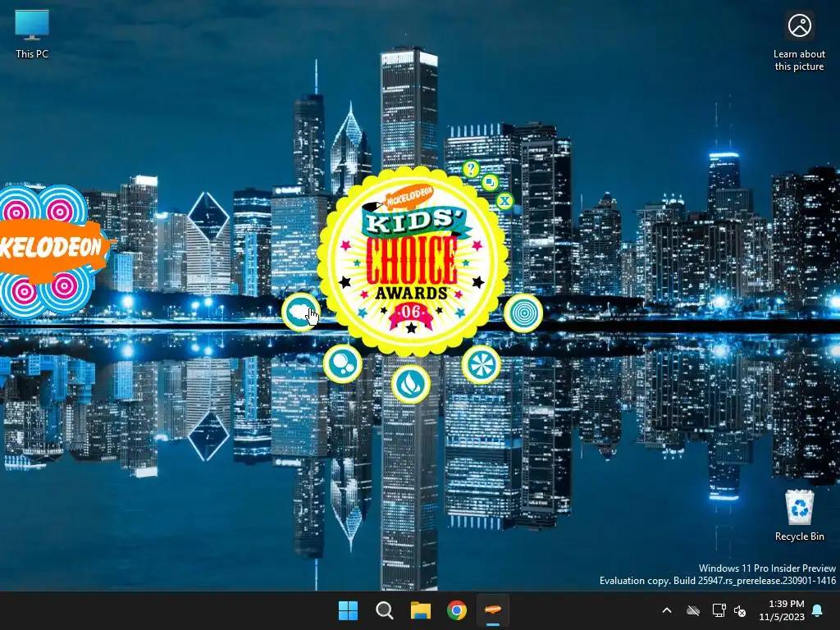The width and height of the screenshot is (840, 630).
Task: Click the pinwheel round button
Action: point(481,365)
